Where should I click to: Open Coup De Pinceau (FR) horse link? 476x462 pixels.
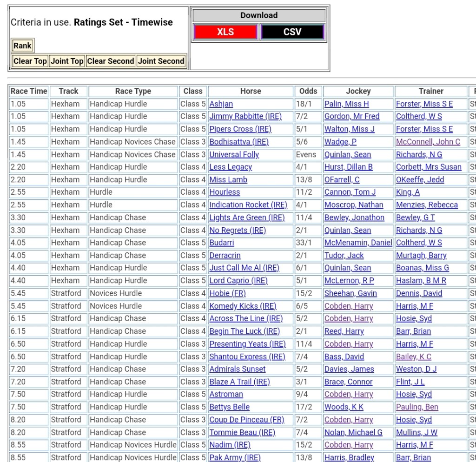[246, 420]
